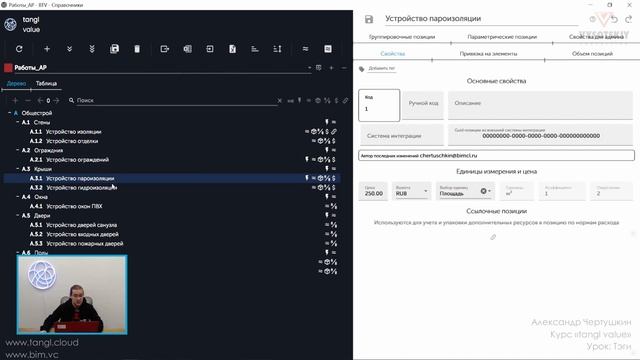Switch to the Таблица tab

tap(46, 83)
